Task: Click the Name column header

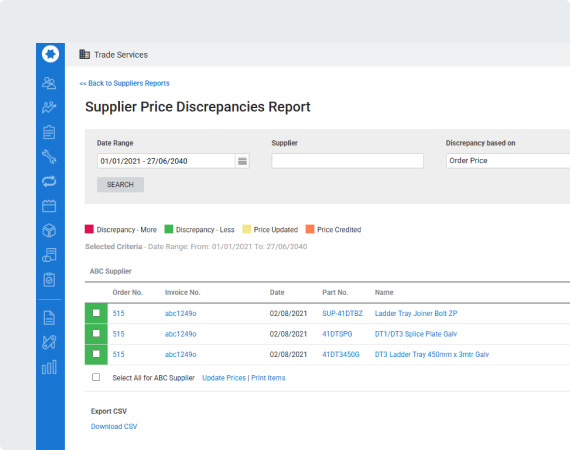Action: coord(384,292)
